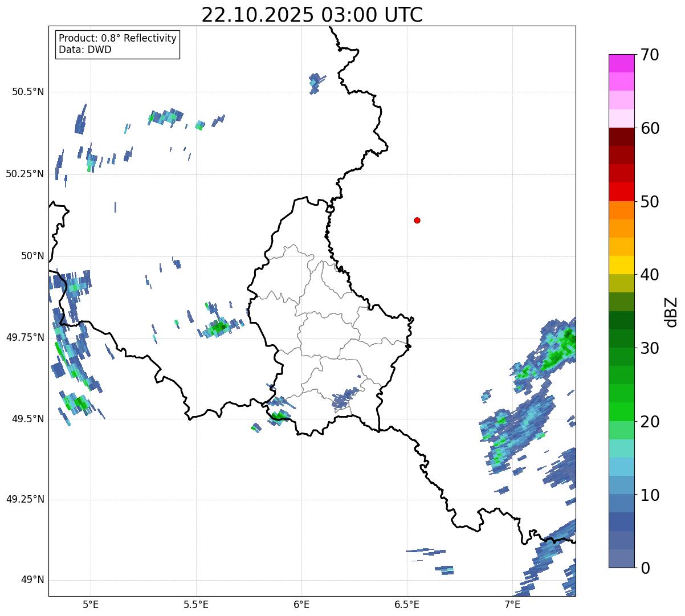Select the 'Product: 0.8° Reflectivity' label
Image resolution: width=685 pixels, height=616 pixels.
coord(118,38)
